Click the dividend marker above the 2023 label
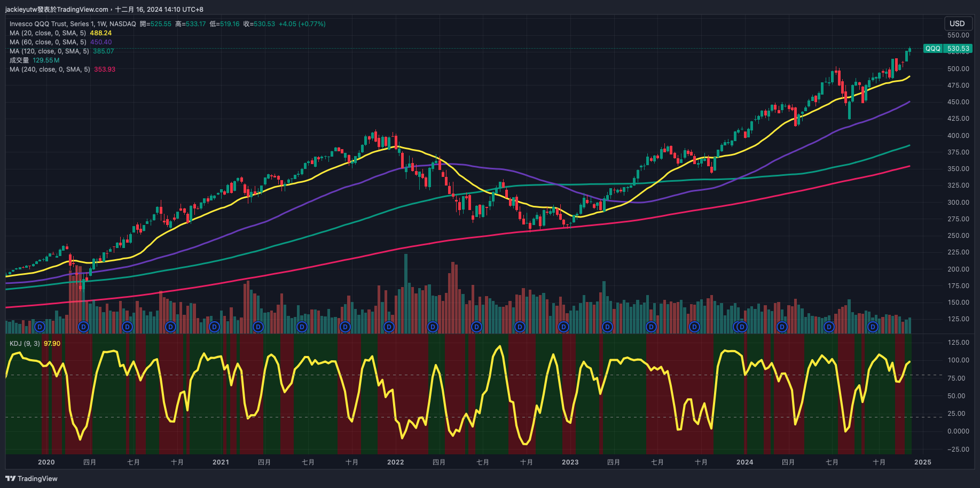Screen dimensions: 980x488 (x=563, y=327)
